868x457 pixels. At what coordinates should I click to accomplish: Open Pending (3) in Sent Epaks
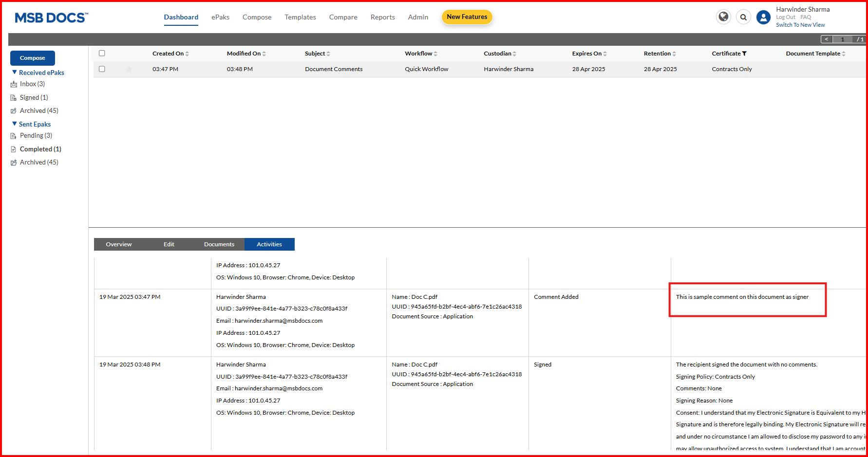click(x=36, y=136)
